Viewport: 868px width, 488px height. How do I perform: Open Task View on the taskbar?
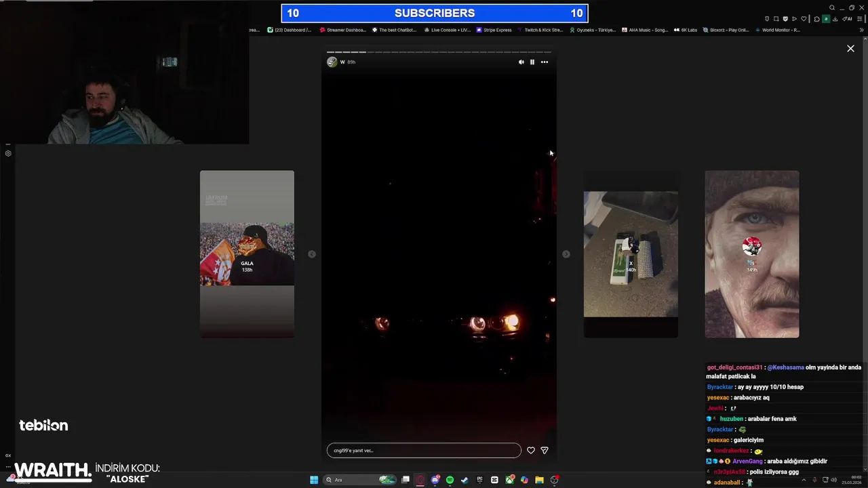(x=406, y=480)
